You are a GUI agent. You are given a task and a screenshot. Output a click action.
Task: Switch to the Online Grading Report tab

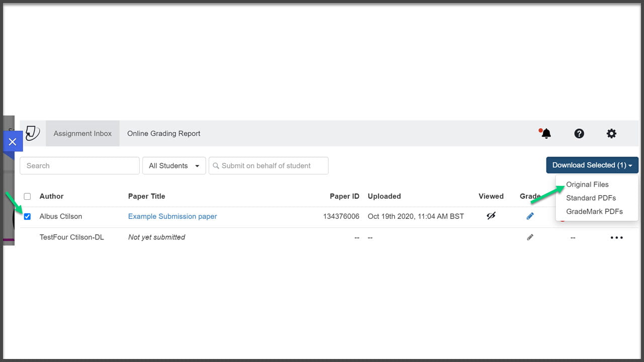pyautogui.click(x=164, y=134)
